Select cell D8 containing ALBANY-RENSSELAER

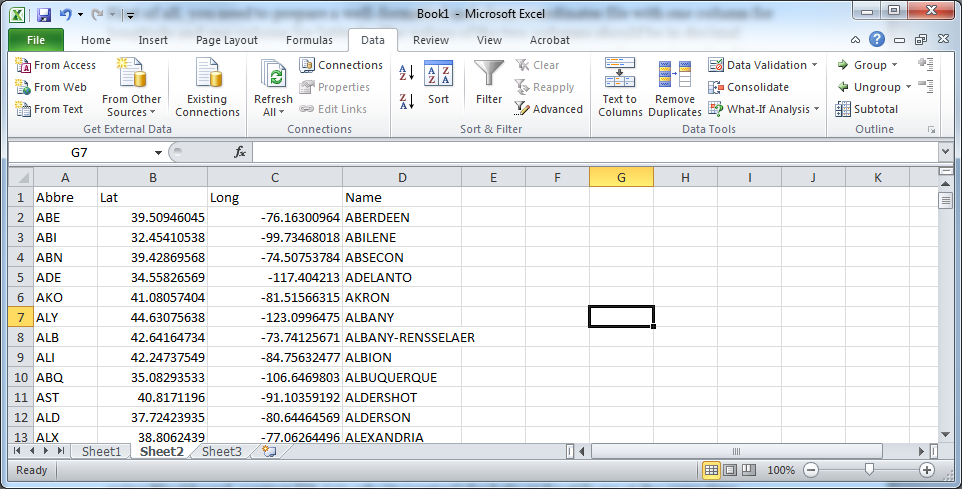(401, 337)
